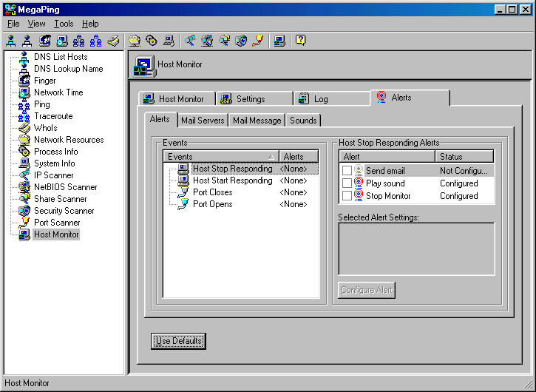Screen dimensions: 536x392
Task: Choose Share Scanner in the tree
Action: tap(61, 199)
